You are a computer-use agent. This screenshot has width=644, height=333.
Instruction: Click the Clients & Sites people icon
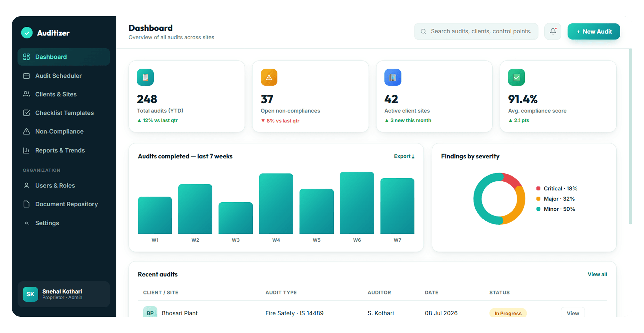[26, 94]
